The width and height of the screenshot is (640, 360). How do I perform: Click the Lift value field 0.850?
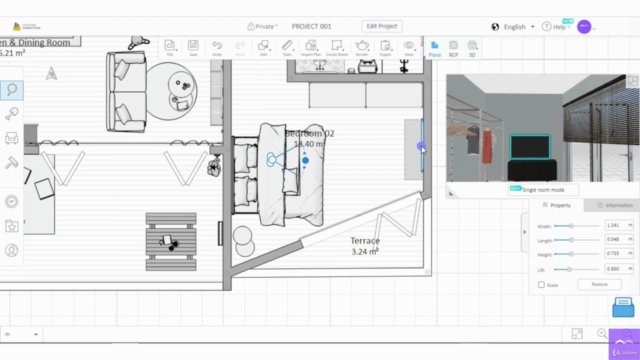pos(618,269)
